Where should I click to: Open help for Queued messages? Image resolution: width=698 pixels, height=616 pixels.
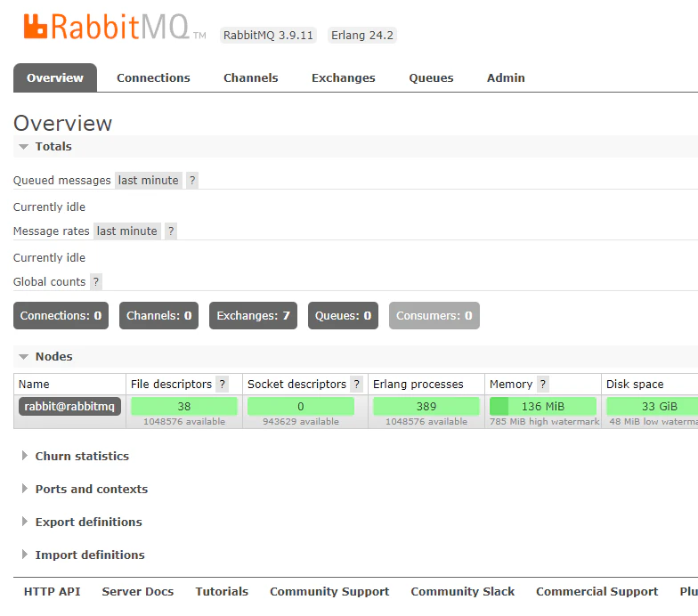(x=192, y=180)
